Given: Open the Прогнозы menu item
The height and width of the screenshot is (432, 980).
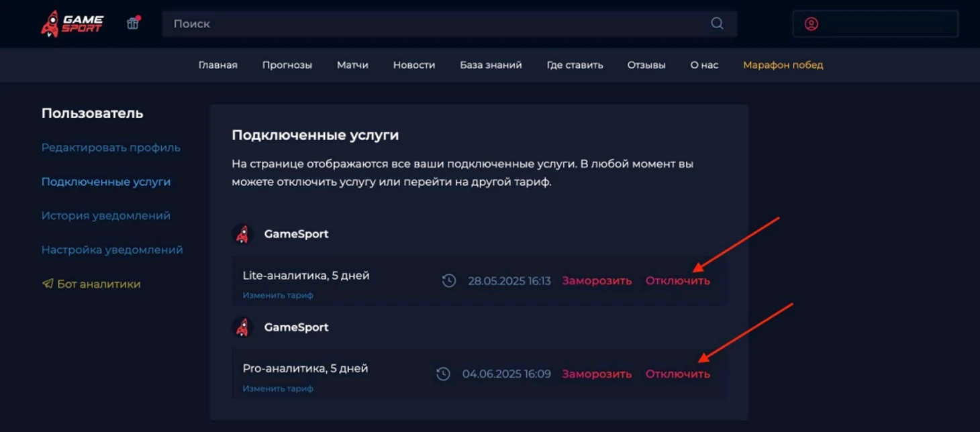Looking at the screenshot, I should [x=287, y=65].
